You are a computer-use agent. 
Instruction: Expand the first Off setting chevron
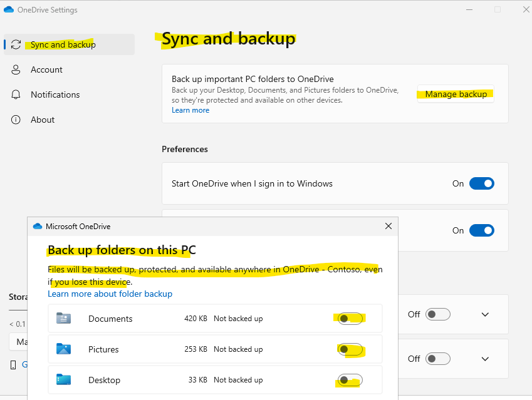tap(485, 314)
